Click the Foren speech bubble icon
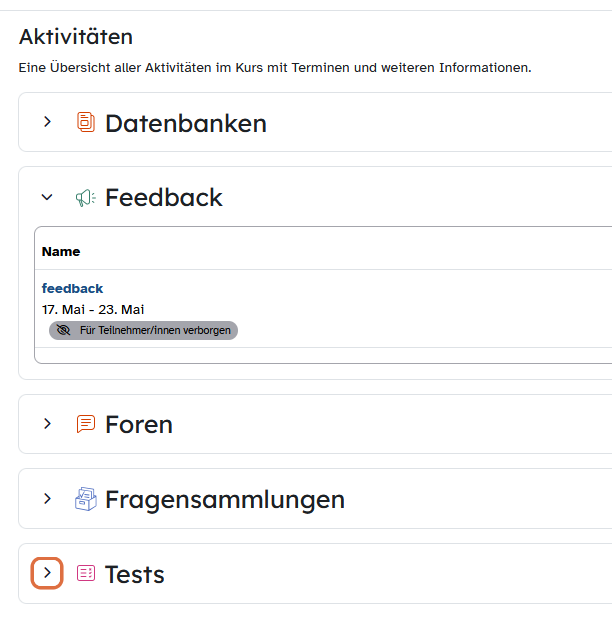Screen dimensions: 612x630 click(86, 424)
